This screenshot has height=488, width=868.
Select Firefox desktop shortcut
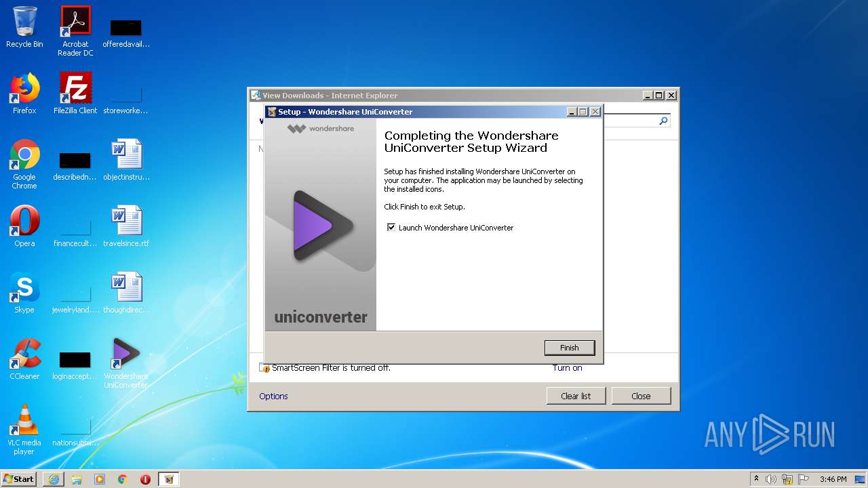point(24,94)
